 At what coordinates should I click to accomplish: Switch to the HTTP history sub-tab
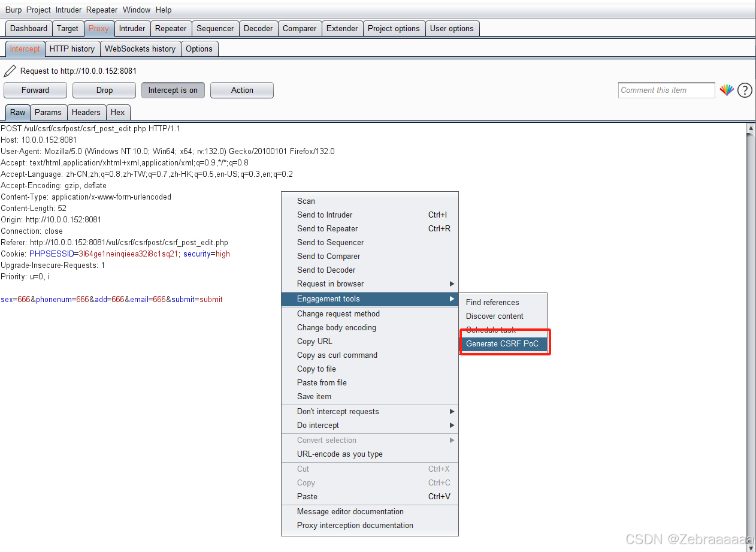tap(72, 49)
